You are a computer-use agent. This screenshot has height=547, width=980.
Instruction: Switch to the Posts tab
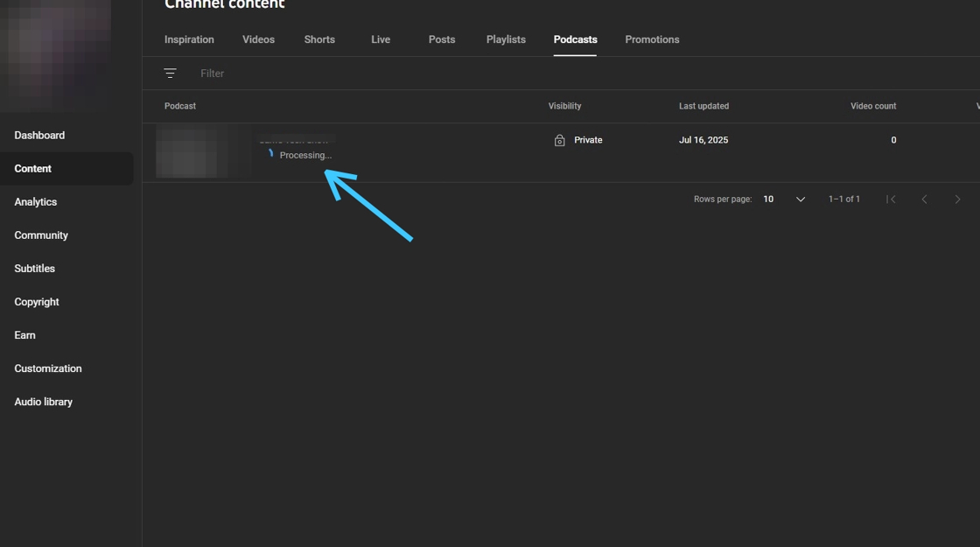(x=442, y=39)
